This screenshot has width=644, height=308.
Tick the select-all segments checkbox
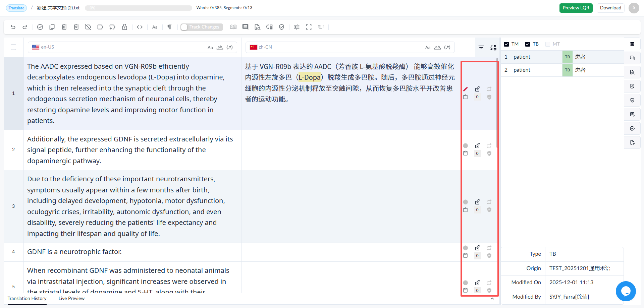(x=13, y=47)
